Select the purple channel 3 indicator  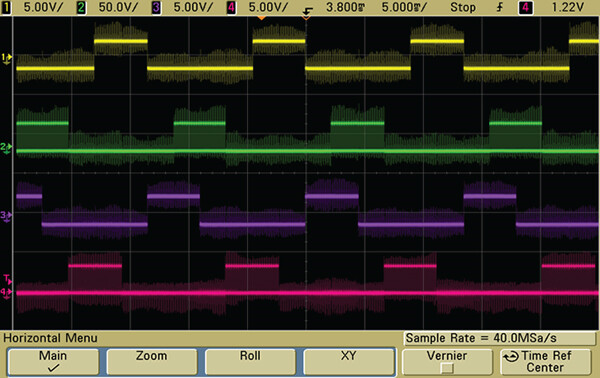coord(156,7)
